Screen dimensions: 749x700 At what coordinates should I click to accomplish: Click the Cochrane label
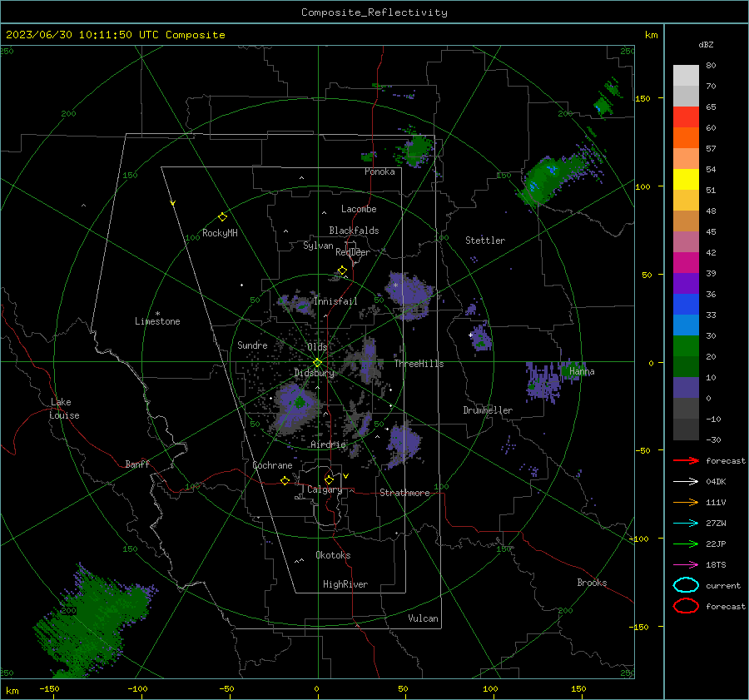[272, 465]
